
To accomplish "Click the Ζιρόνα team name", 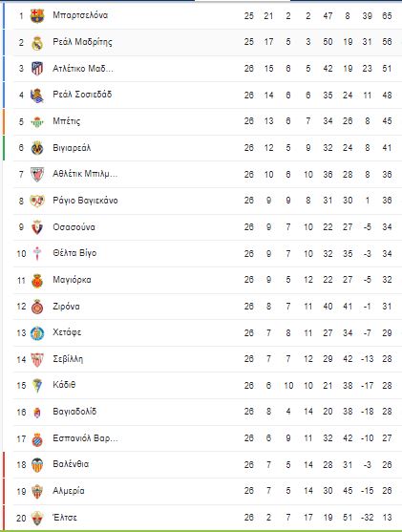I will (66, 307).
